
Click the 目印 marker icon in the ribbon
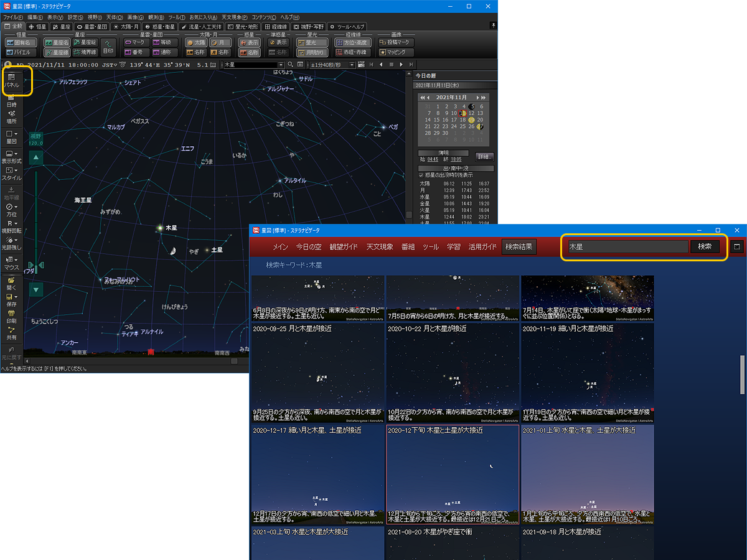(108, 47)
